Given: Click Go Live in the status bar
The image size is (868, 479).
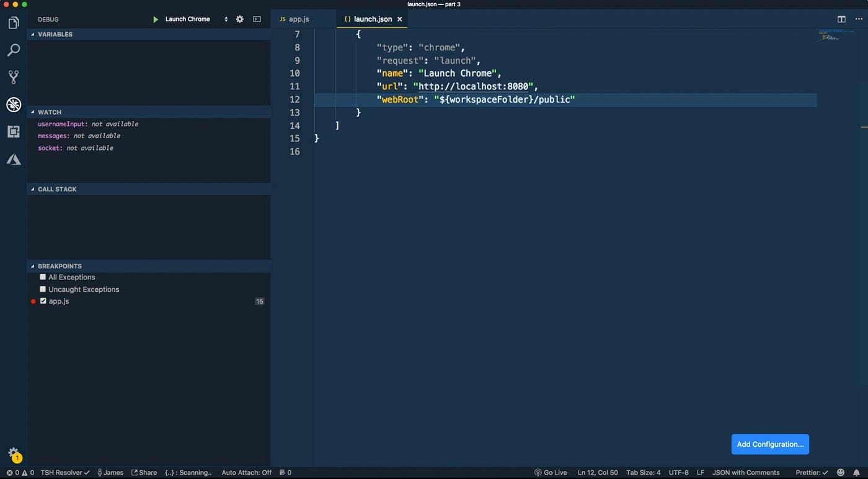Looking at the screenshot, I should pos(551,473).
